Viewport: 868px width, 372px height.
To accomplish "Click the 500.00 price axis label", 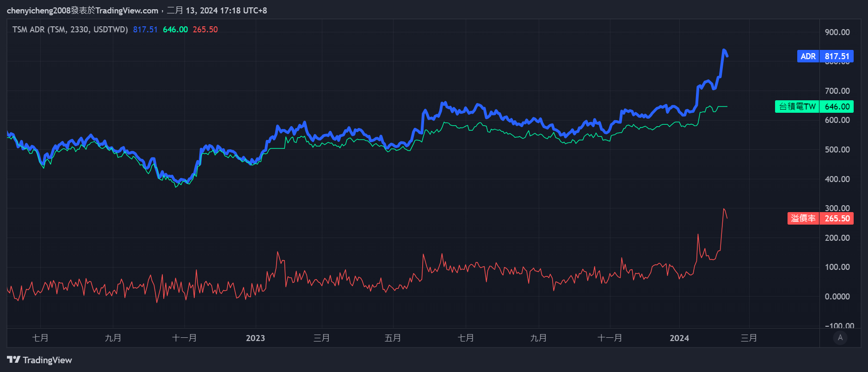I will point(837,150).
